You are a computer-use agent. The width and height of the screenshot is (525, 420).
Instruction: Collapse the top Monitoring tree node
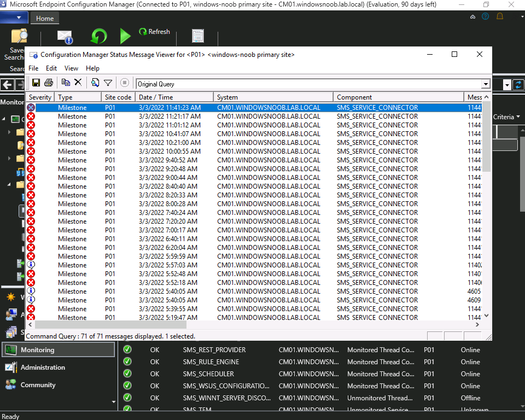click(4, 119)
